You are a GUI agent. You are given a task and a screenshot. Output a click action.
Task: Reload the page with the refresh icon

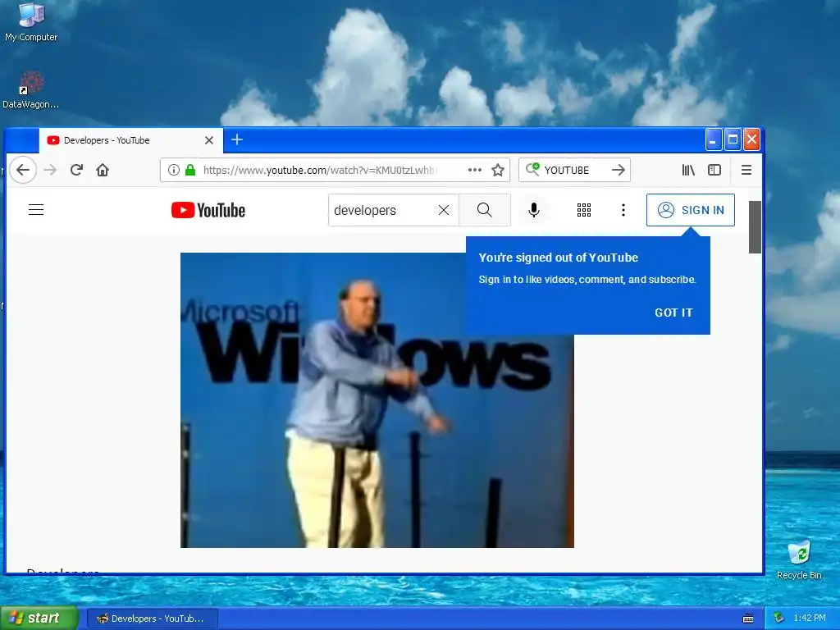[x=76, y=170]
